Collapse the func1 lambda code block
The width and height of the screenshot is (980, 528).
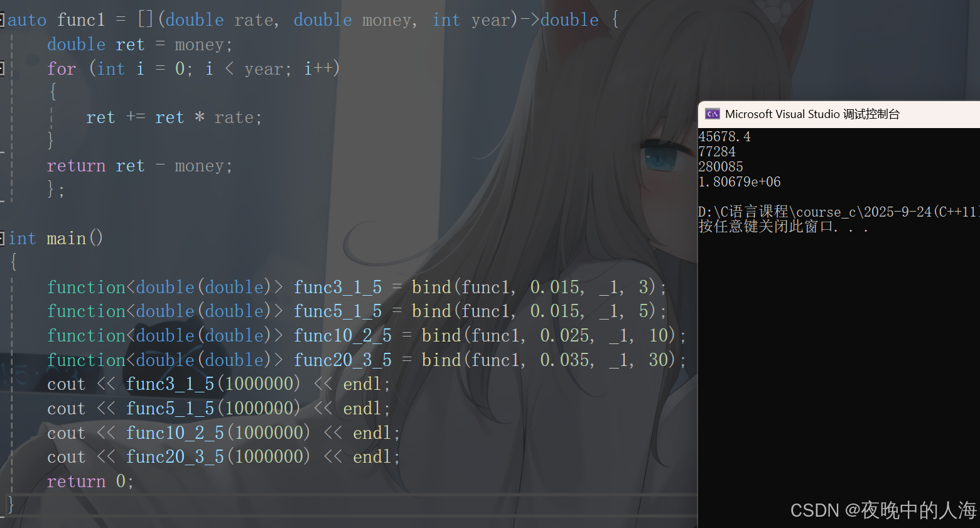click(x=2, y=20)
